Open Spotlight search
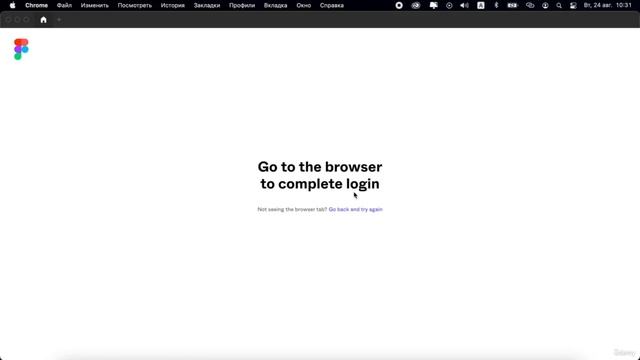 559,5
